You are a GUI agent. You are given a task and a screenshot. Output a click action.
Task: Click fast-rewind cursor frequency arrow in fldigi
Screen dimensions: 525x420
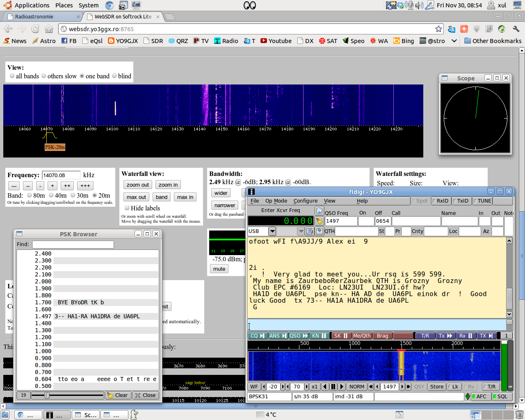[x=371, y=386]
